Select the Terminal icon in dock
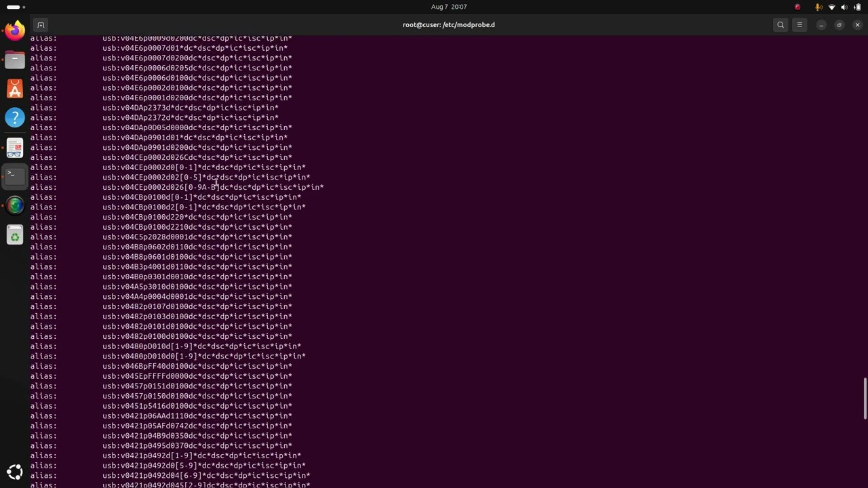 [x=15, y=176]
